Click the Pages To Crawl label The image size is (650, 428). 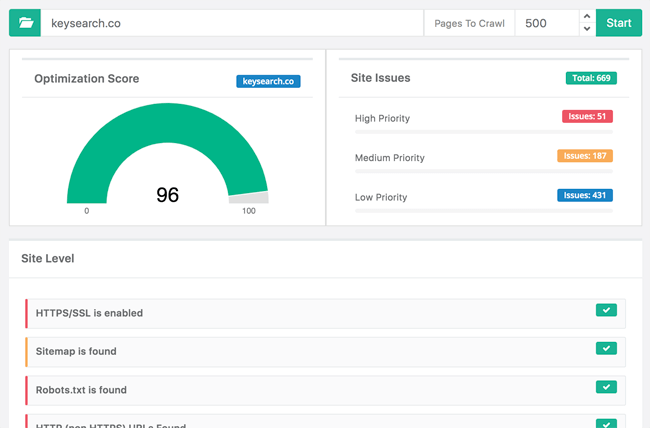point(469,24)
